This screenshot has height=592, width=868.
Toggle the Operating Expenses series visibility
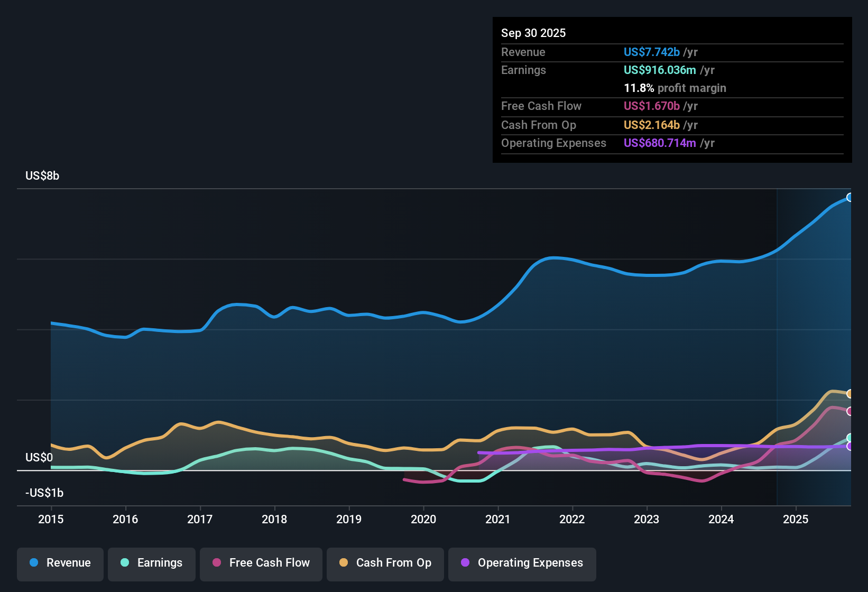coord(522,563)
